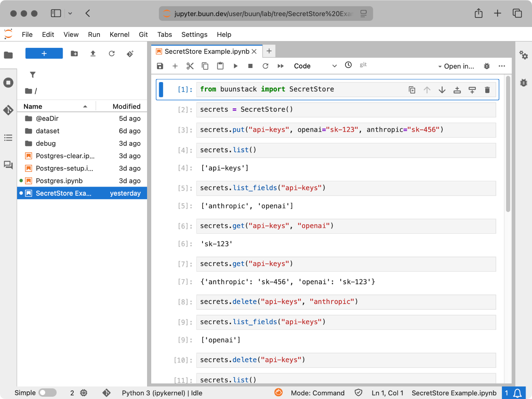The width and height of the screenshot is (532, 399).
Task: Click the notebook vertical scrollbar
Action: pos(508,144)
